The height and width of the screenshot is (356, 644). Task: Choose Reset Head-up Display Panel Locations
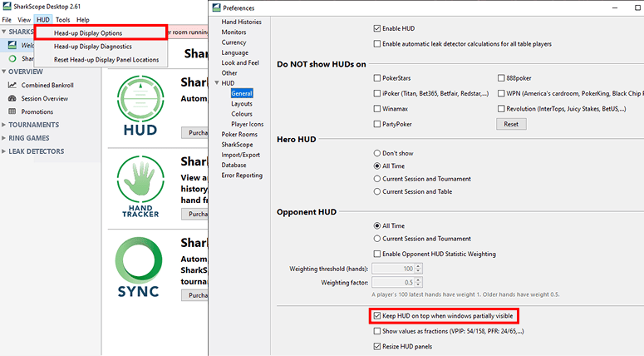[x=101, y=60]
